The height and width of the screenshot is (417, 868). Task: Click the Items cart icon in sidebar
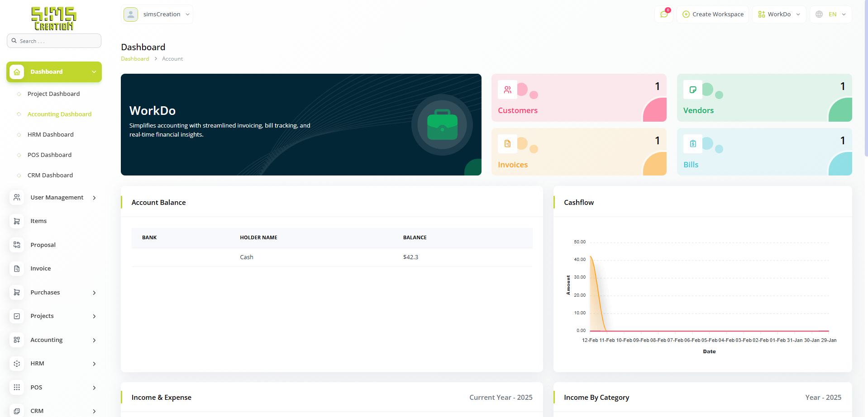(x=17, y=221)
